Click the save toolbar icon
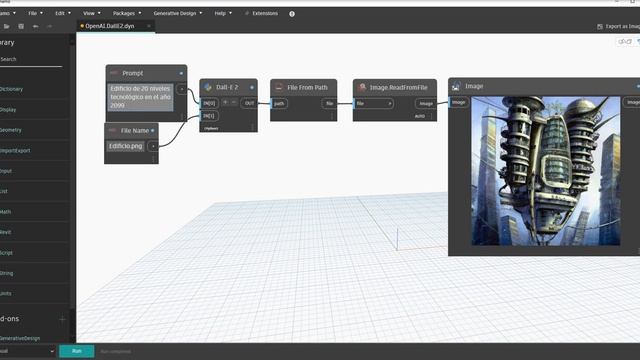This screenshot has height=360, width=640. click(x=21, y=26)
